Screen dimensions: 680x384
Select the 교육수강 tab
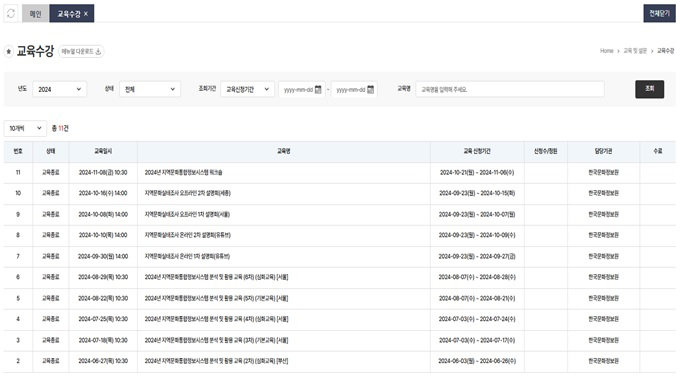69,14
